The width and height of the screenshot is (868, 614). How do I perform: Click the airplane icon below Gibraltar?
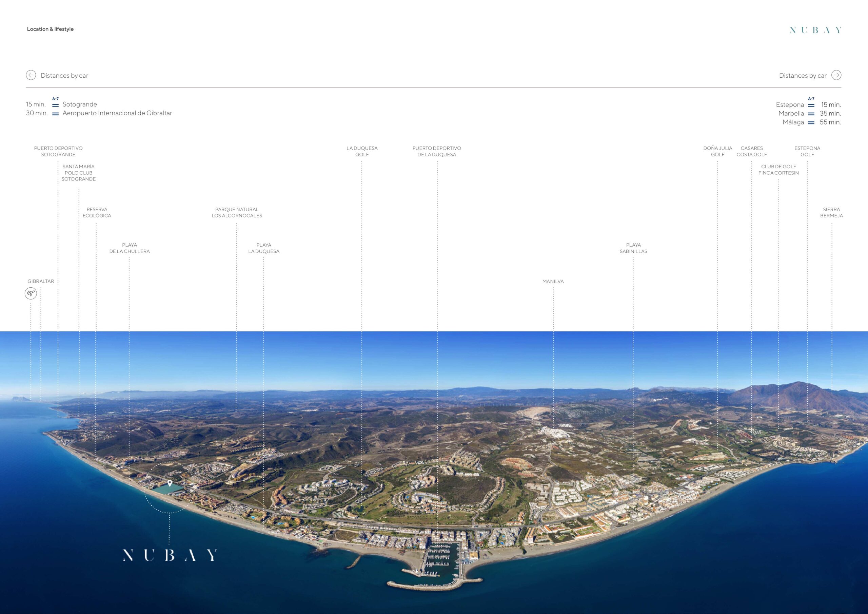[31, 293]
